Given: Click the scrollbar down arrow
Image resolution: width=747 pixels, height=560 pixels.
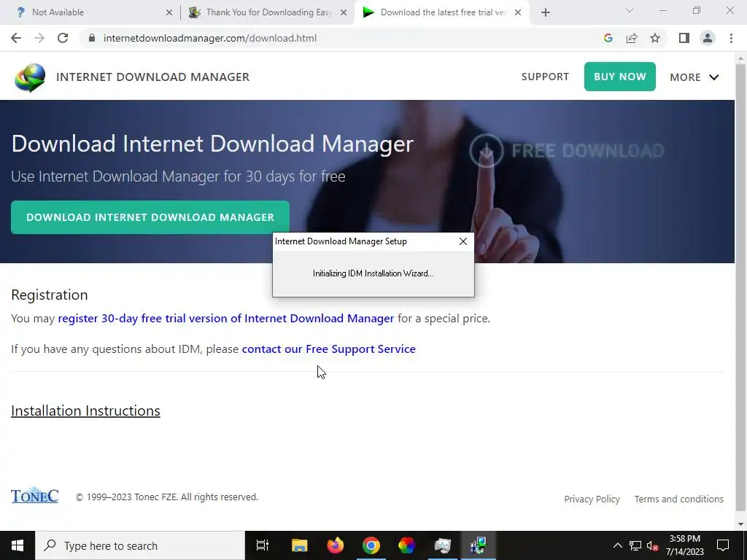Looking at the screenshot, I should pyautogui.click(x=741, y=525).
